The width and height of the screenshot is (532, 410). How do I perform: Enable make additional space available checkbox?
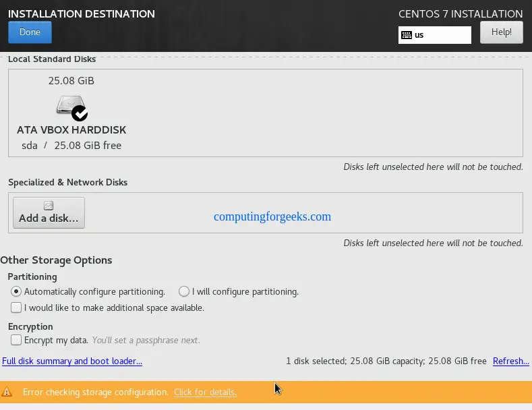click(x=16, y=307)
